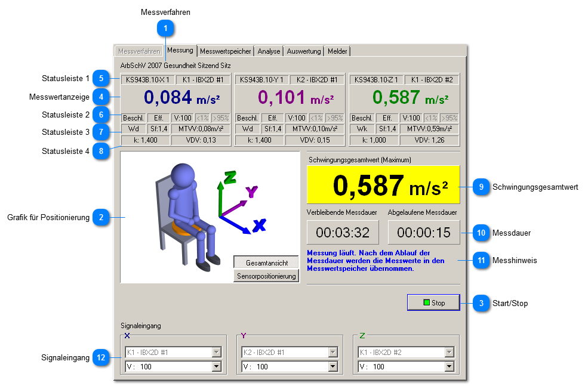Image resolution: width=588 pixels, height=386 pixels.
Task: Switch to the Messwertspeicher tab
Action: [226, 51]
